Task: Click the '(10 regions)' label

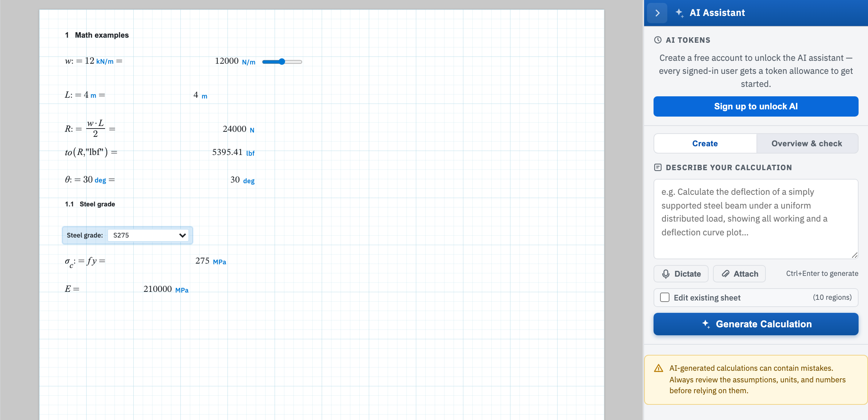Action: (832, 297)
